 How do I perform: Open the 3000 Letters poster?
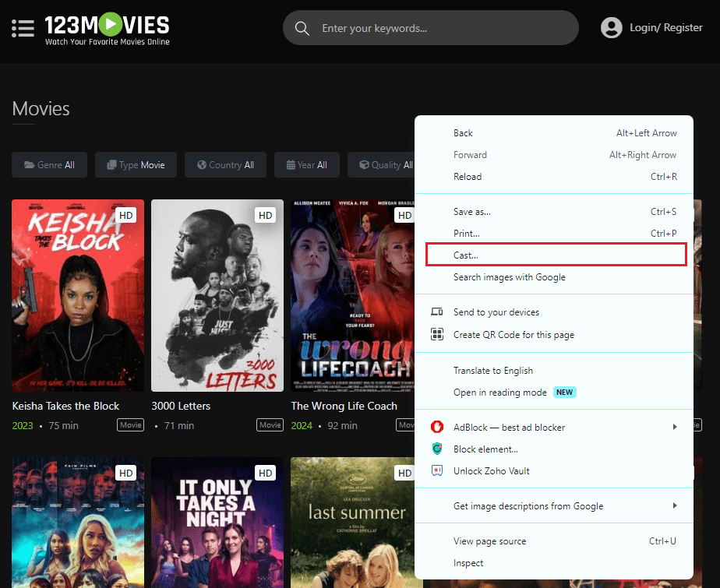pyautogui.click(x=217, y=296)
